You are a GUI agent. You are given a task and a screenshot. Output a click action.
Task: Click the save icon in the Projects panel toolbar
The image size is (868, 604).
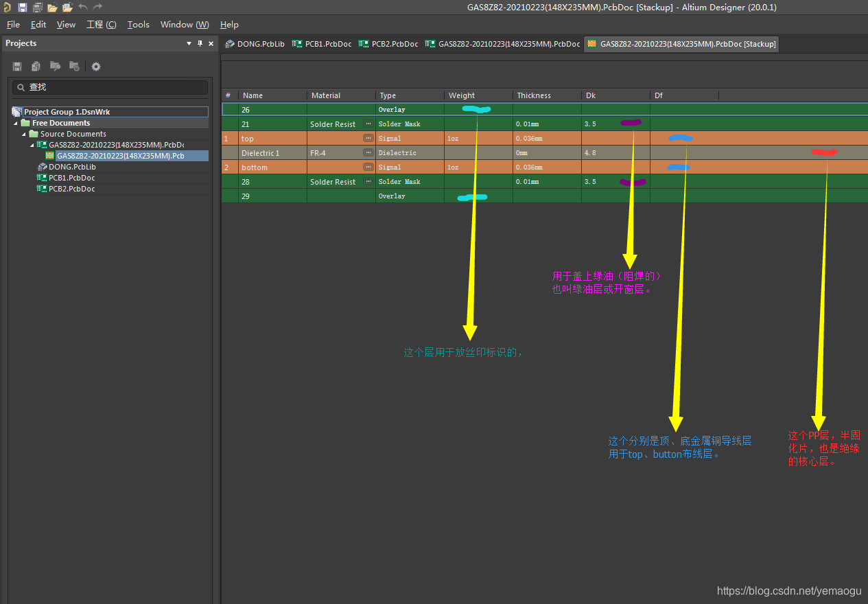coord(17,67)
